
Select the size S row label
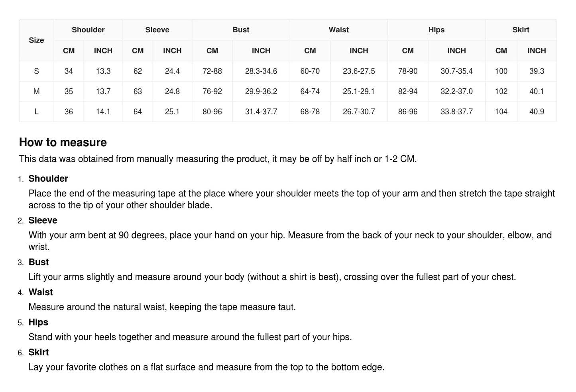[36, 71]
